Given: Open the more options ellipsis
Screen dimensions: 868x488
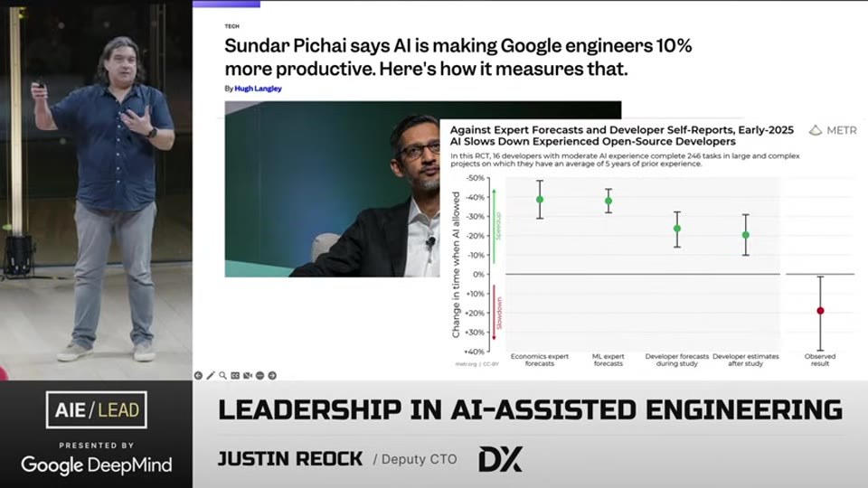Looking at the screenshot, I should [259, 376].
